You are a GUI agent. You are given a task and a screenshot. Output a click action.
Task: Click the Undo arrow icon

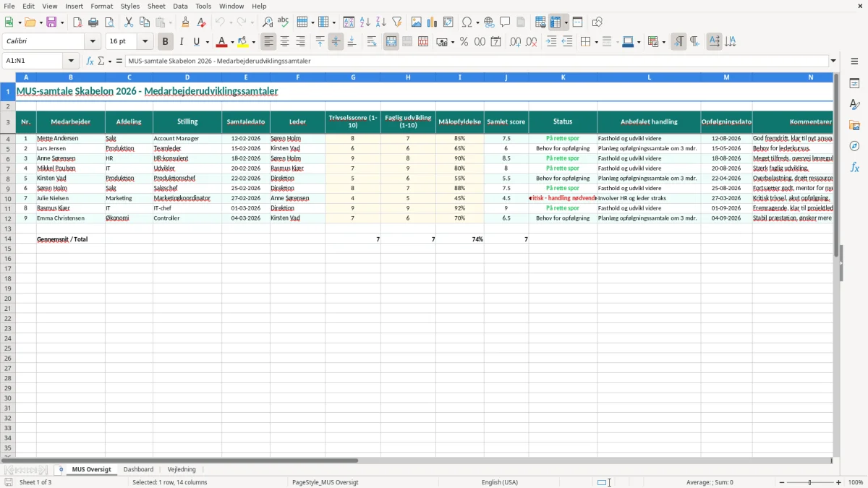tap(221, 22)
